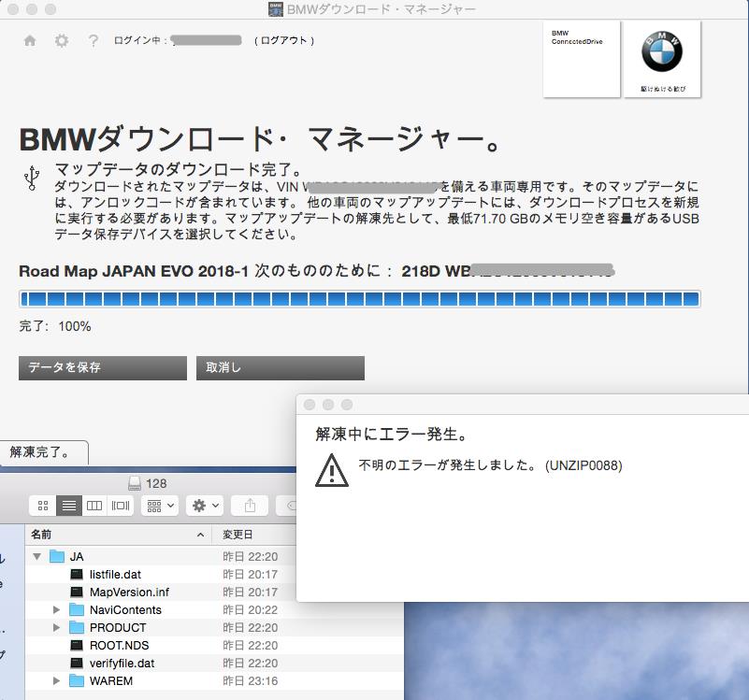Select the JA folder icon
Viewport: 749px width, 700px height.
[57, 557]
